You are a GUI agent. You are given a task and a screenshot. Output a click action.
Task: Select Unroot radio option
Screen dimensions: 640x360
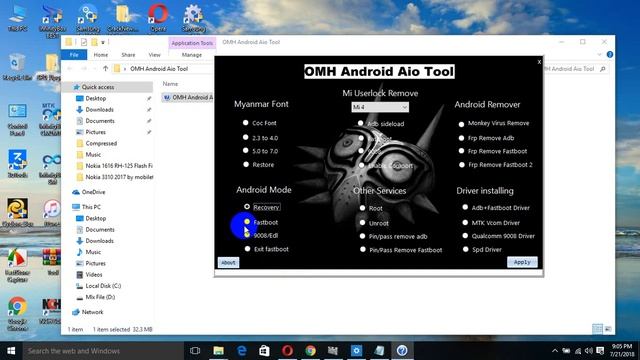pos(362,223)
